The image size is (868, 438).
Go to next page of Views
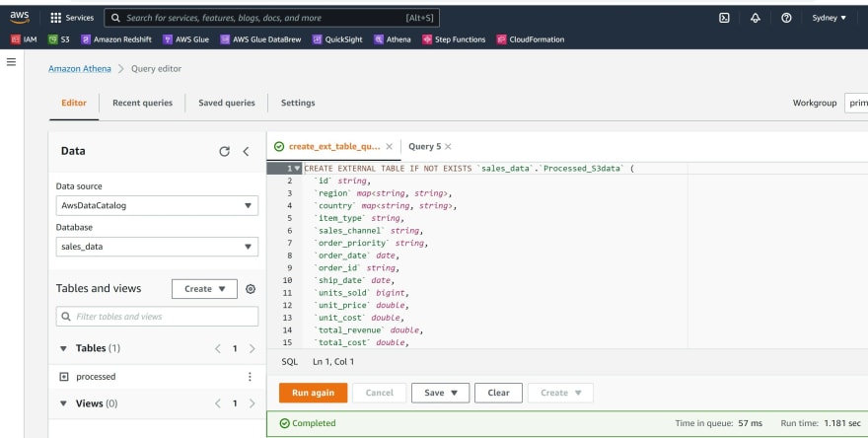click(x=252, y=403)
